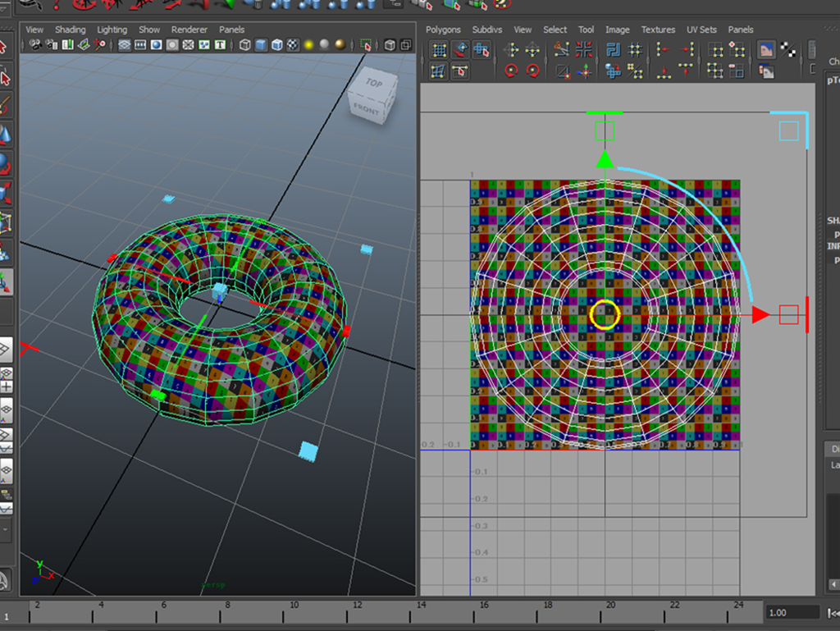
Task: Open the UV Sets menu
Action: coord(701,30)
